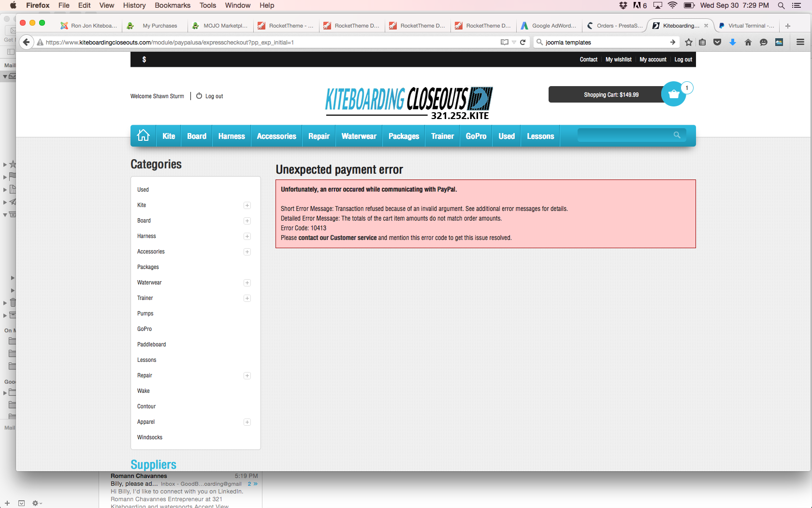Open the Firefox chat bubble icon
The image size is (812, 508).
(x=764, y=42)
